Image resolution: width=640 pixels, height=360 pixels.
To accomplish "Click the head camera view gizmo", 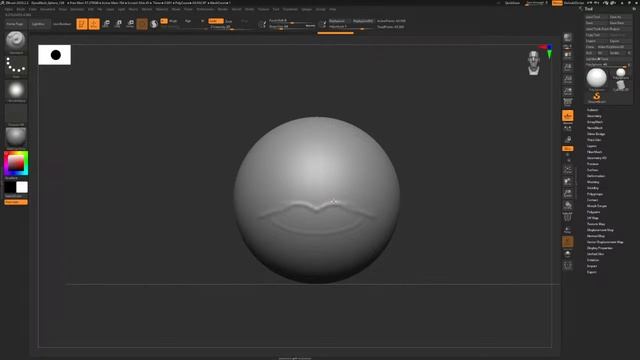I will (x=533, y=63).
